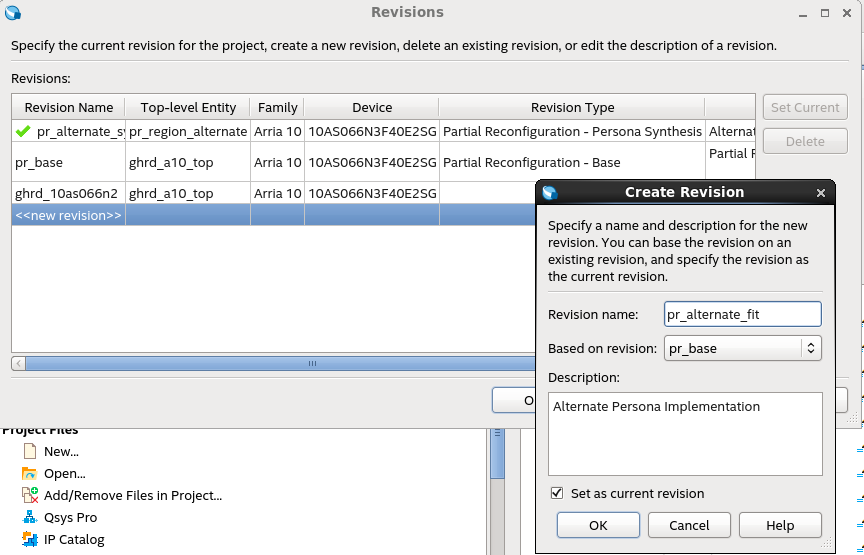
Task: Click the Add/Remove Files in Project icon
Action: (x=28, y=495)
